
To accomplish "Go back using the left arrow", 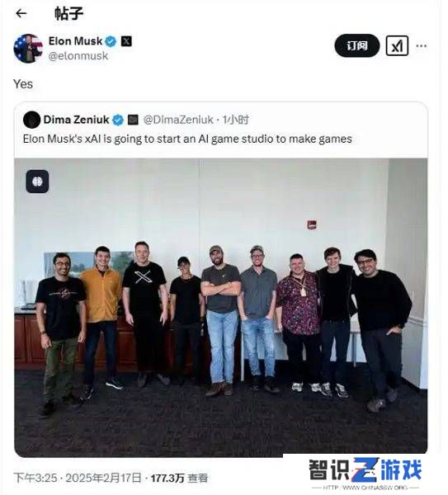I will 21,13.
